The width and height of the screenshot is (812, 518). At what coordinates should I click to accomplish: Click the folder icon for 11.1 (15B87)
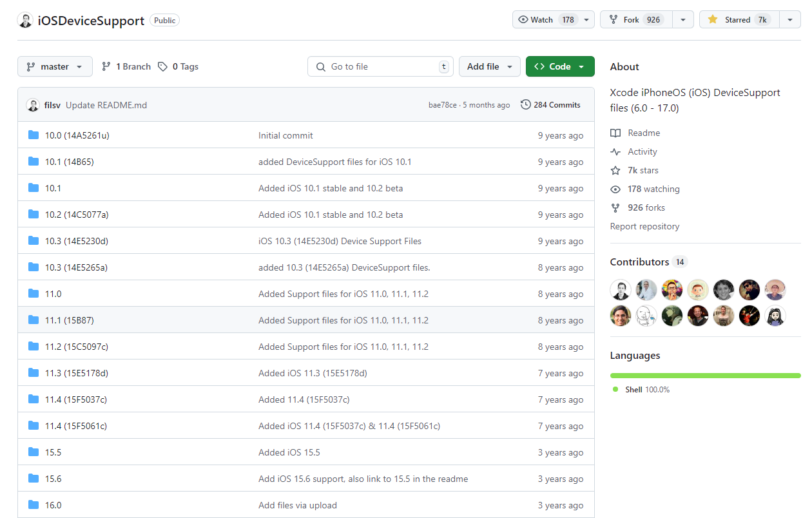coord(34,320)
